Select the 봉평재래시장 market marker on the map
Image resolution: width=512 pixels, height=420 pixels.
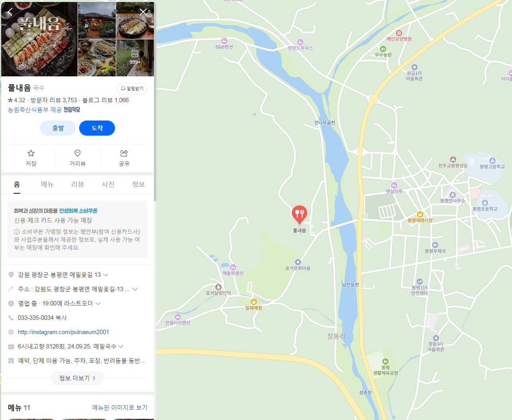pos(420,214)
